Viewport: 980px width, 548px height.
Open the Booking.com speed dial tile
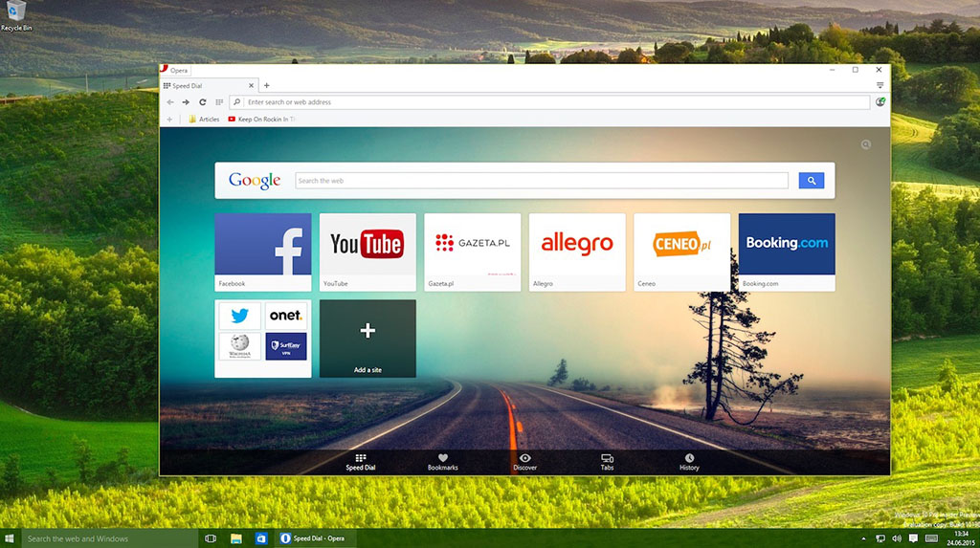pos(787,252)
